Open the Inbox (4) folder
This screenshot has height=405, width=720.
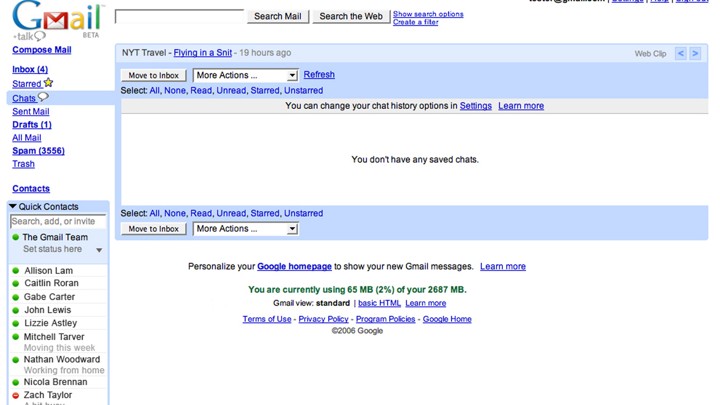pyautogui.click(x=30, y=69)
